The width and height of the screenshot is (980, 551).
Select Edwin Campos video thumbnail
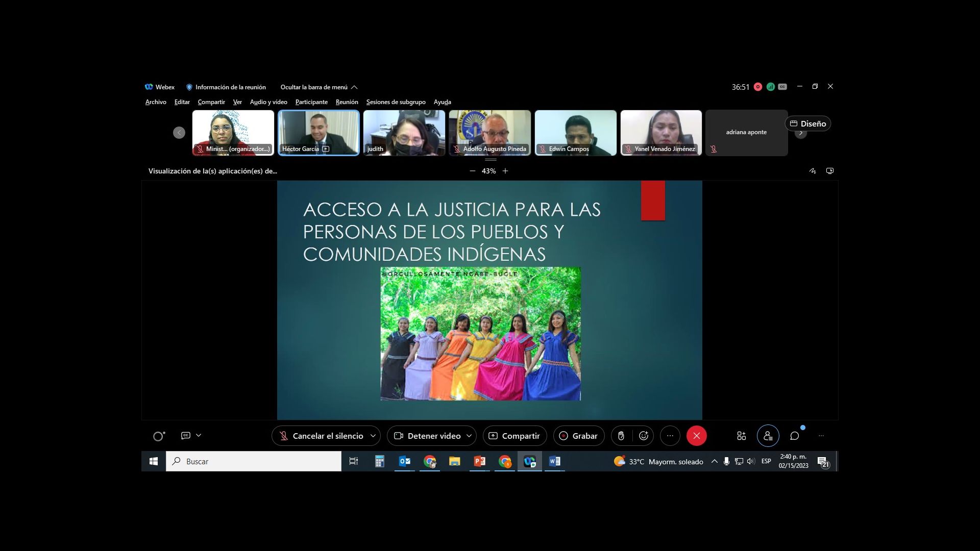click(575, 133)
